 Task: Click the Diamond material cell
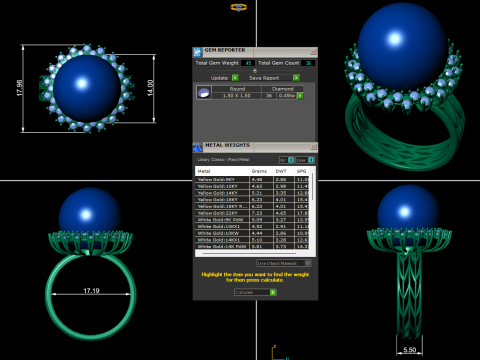pyautogui.click(x=283, y=89)
